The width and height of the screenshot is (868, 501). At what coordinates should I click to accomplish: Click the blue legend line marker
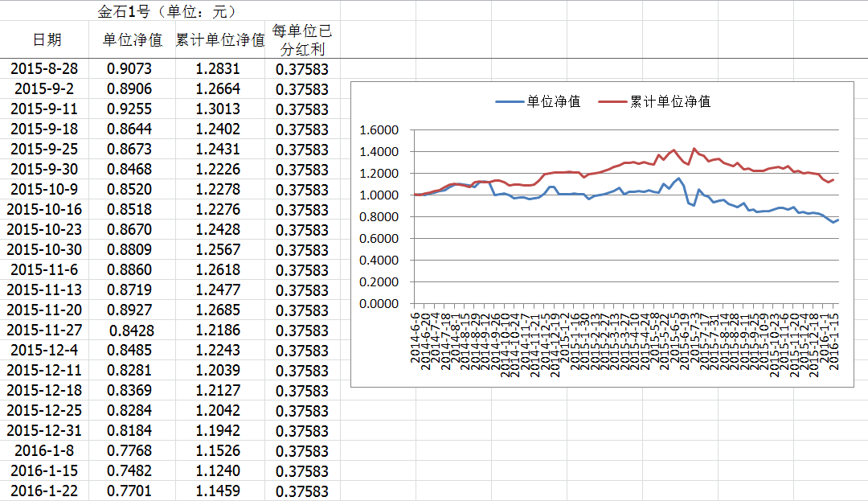pos(509,101)
